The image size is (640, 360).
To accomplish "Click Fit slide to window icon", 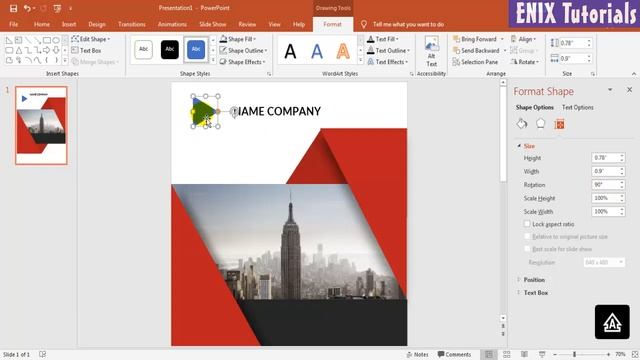I will (x=635, y=354).
